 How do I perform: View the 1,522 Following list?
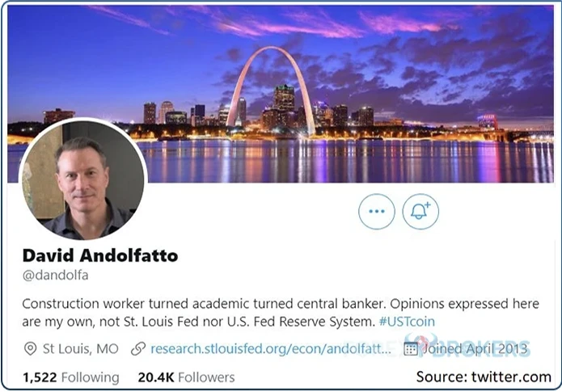click(x=71, y=377)
